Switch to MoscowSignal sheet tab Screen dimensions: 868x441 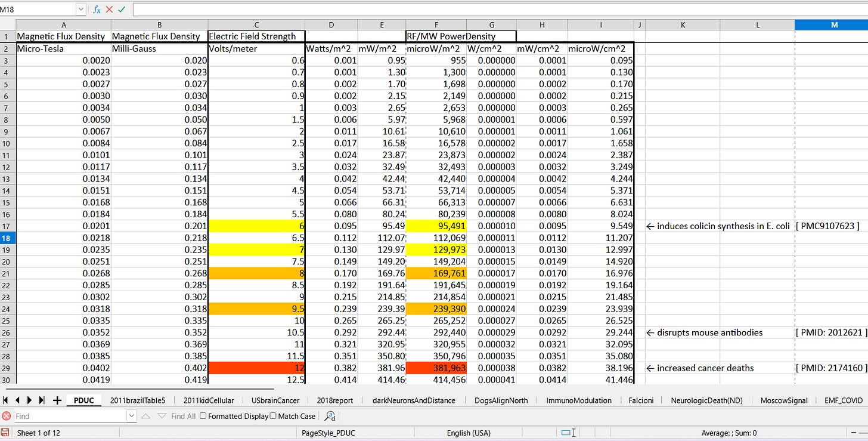click(x=783, y=400)
